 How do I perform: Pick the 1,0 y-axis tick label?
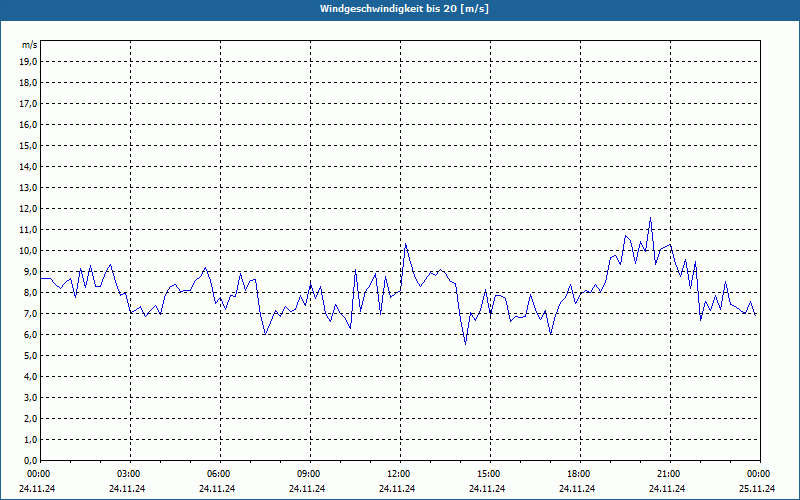[31, 440]
